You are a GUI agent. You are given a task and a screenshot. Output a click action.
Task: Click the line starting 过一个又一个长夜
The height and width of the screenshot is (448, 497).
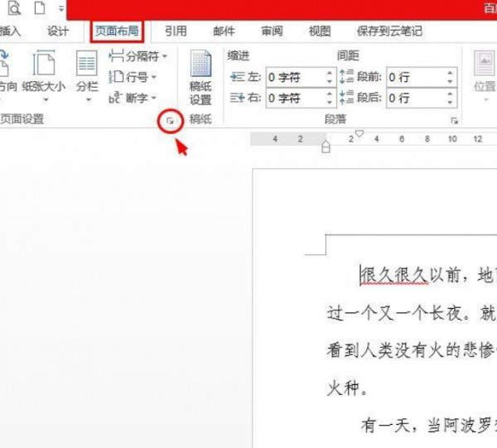point(412,313)
